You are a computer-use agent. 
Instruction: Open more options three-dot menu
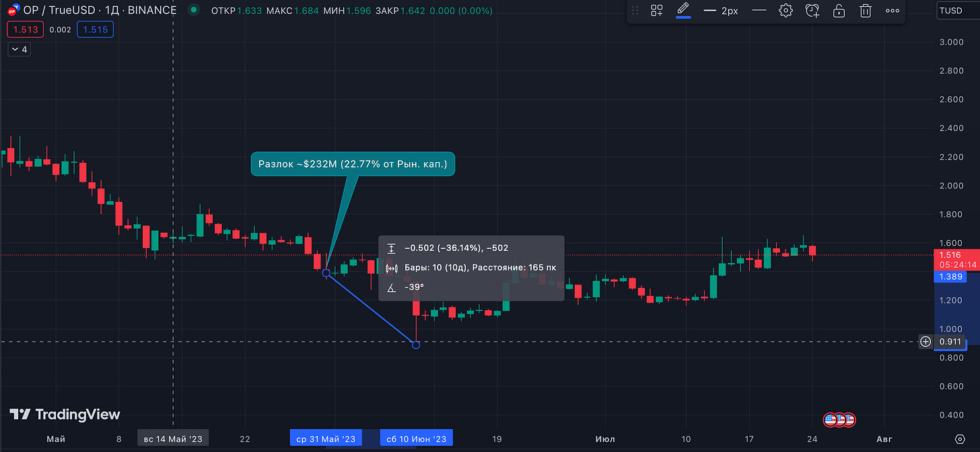(893, 10)
